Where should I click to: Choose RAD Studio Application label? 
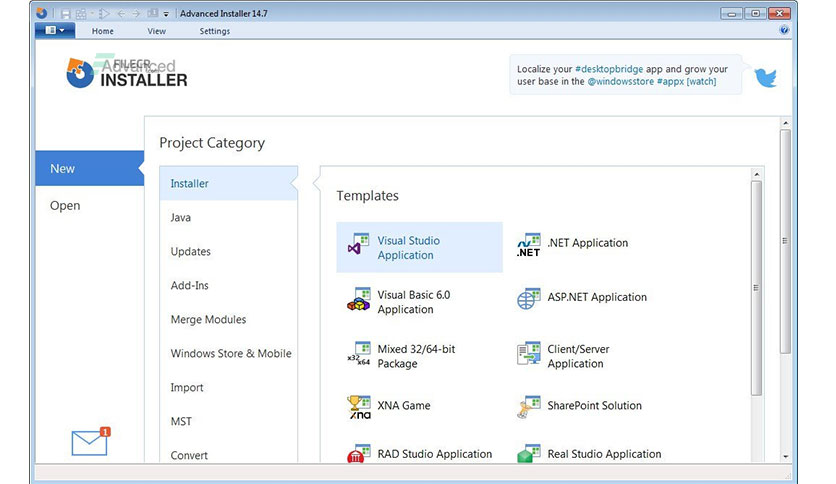435,454
